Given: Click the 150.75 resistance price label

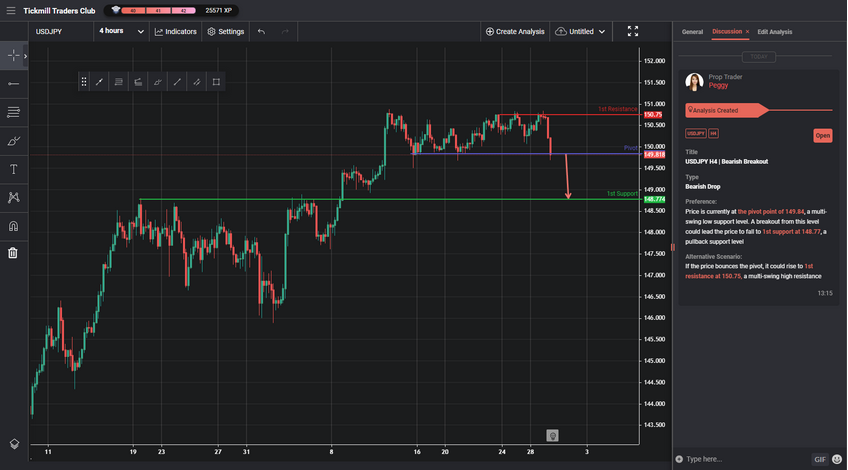Looking at the screenshot, I should (x=653, y=115).
